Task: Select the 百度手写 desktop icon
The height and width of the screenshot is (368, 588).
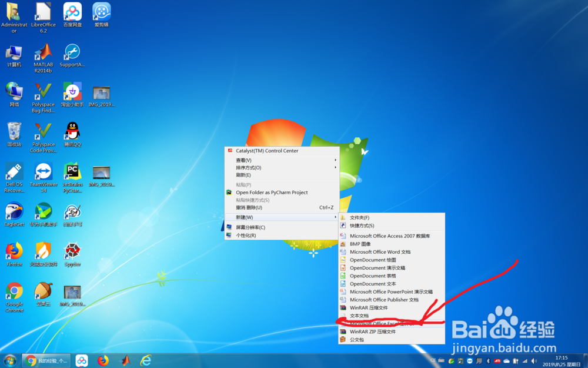Action: [x=72, y=214]
